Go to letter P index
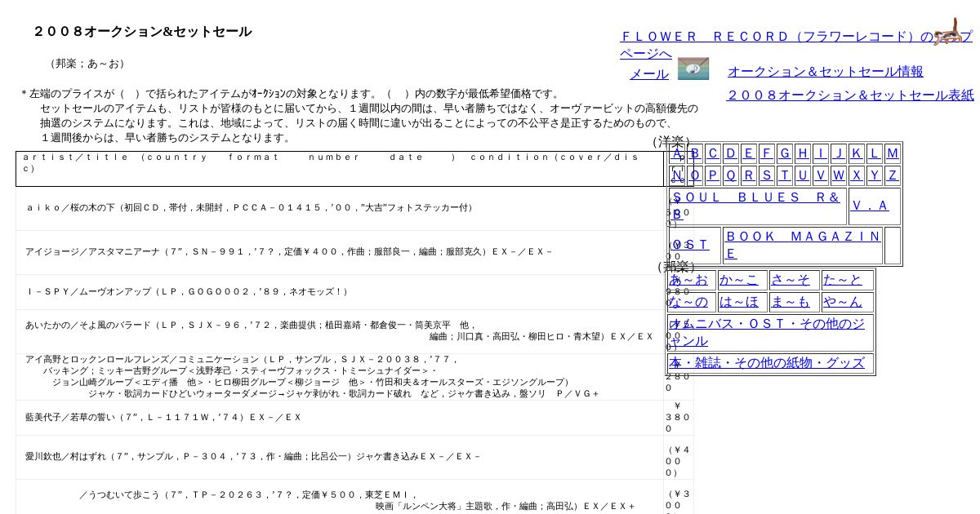Screen dimensions: 980x514 click(713, 175)
